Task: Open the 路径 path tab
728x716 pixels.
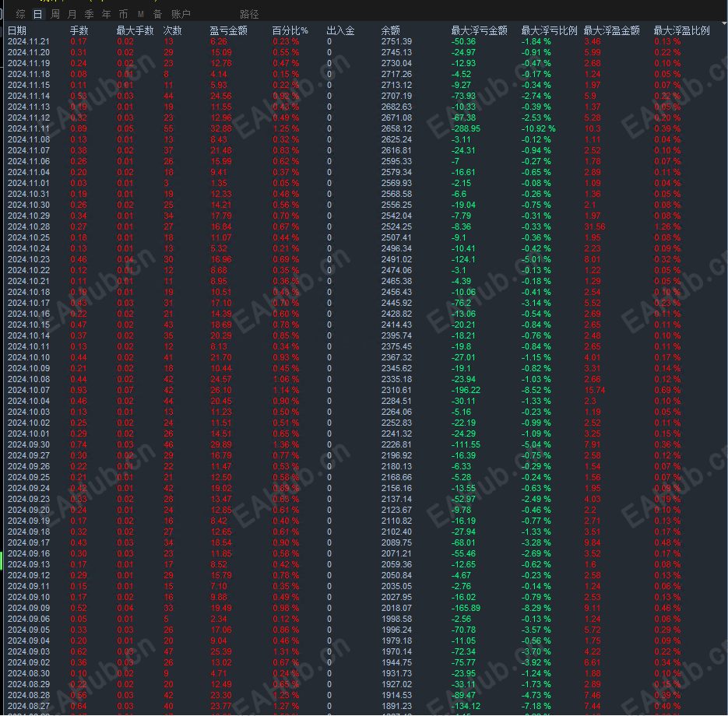Action: pos(249,14)
